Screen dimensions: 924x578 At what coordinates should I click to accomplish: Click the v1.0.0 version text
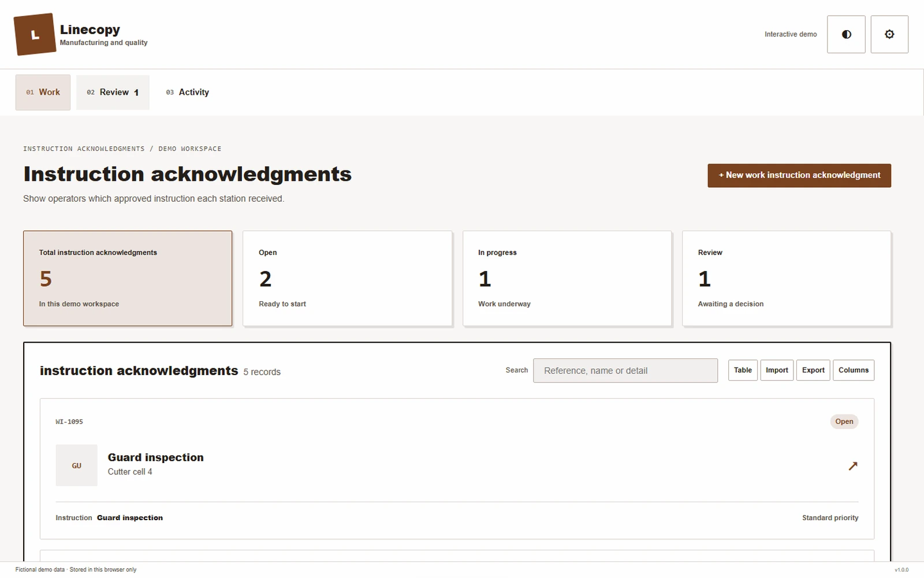click(x=901, y=570)
